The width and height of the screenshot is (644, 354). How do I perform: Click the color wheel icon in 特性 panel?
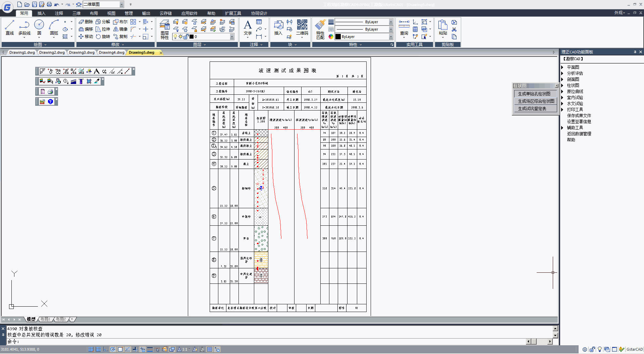click(x=331, y=37)
